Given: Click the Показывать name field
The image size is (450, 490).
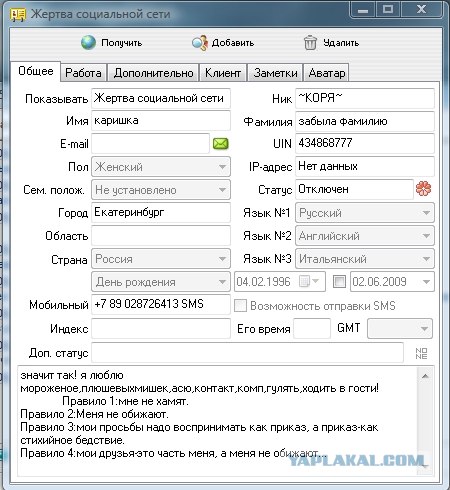Looking at the screenshot, I should pos(161,98).
